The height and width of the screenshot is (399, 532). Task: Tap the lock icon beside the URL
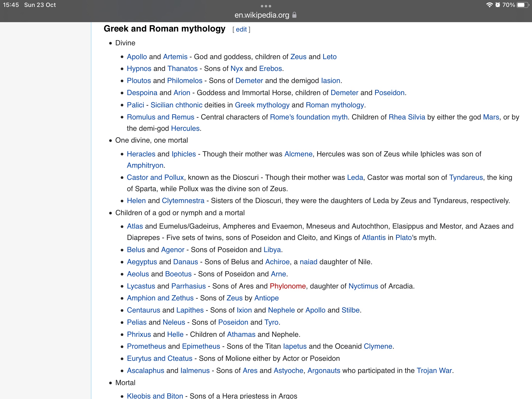point(294,15)
